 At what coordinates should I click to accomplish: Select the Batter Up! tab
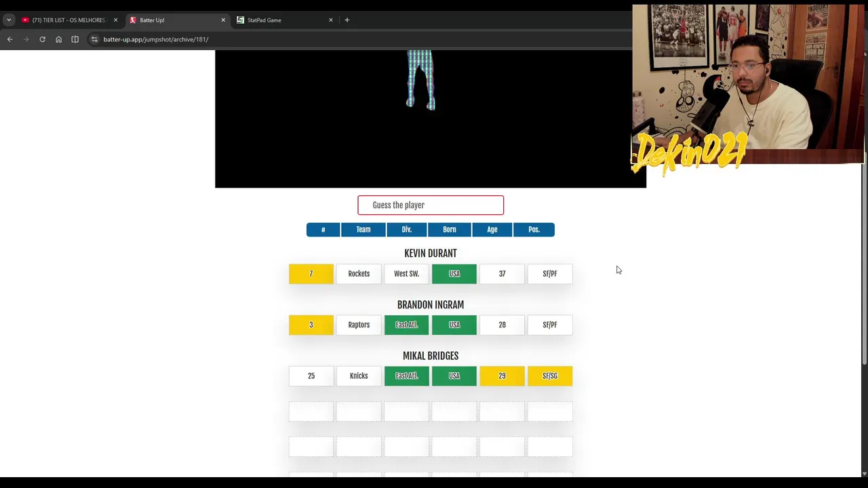coord(176,20)
